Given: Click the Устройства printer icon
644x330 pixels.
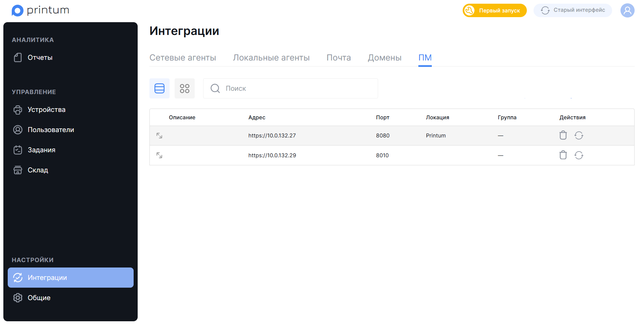Looking at the screenshot, I should (x=18, y=110).
